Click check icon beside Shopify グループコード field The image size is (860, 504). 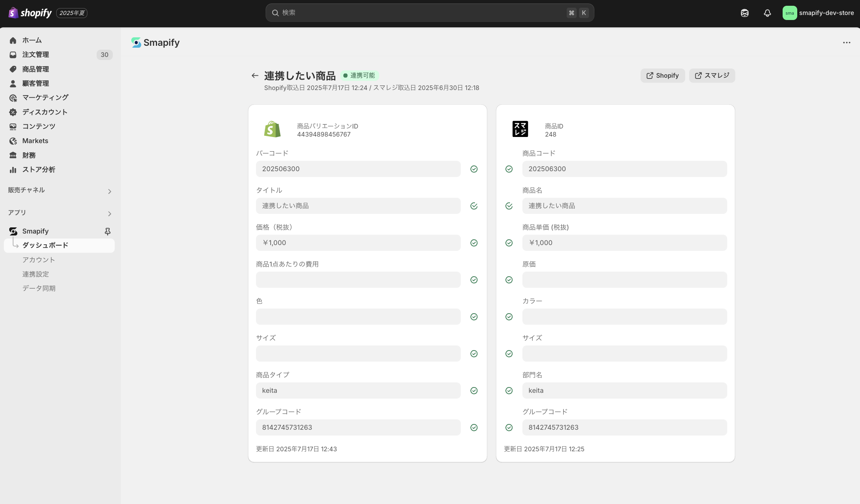coord(474,427)
